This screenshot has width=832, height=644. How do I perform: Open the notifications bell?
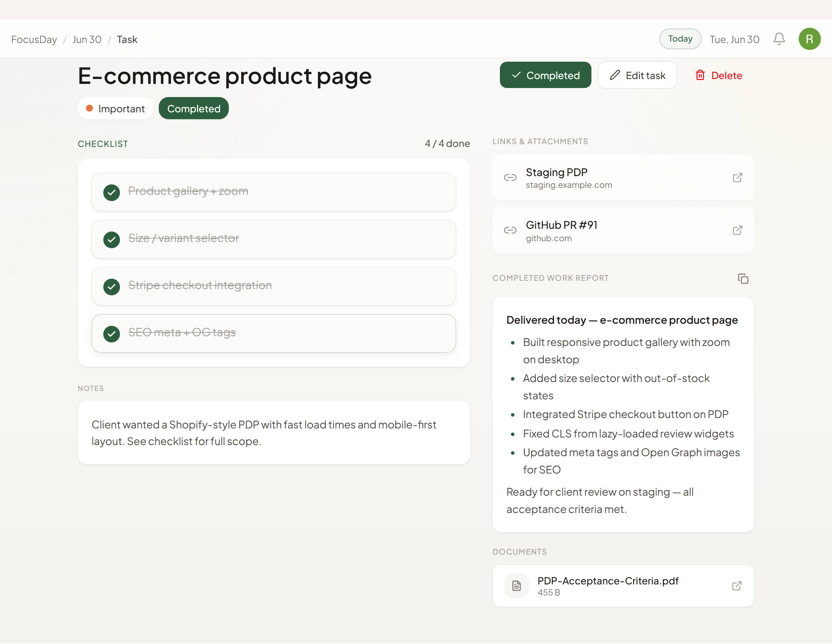[779, 39]
